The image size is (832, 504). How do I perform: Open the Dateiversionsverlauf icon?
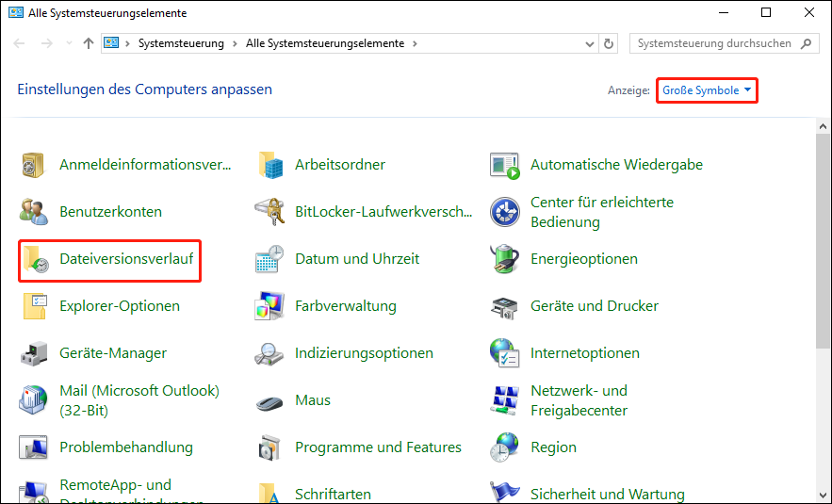tap(35, 259)
